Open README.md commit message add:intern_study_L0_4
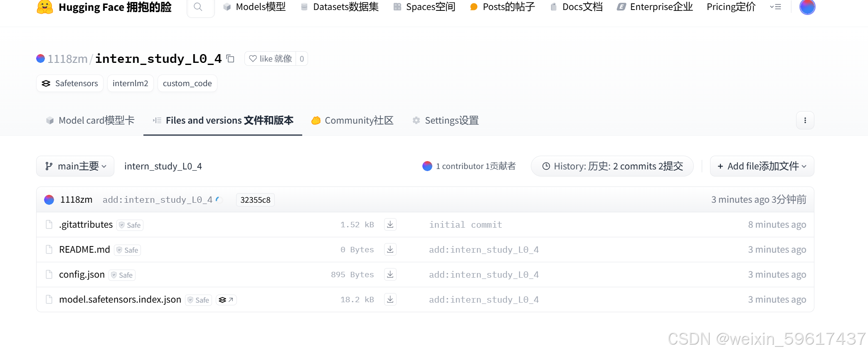This screenshot has width=868, height=353. (x=484, y=250)
